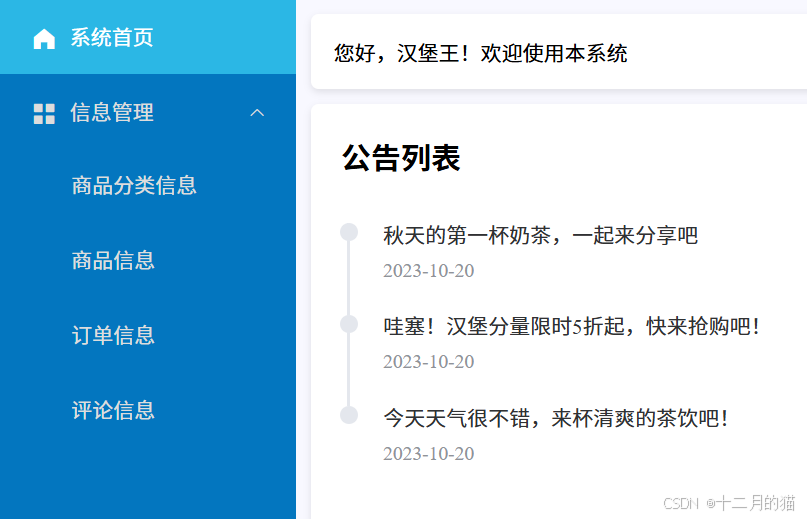
Task: Click the date under 今天天气很不错 notice
Action: click(429, 454)
